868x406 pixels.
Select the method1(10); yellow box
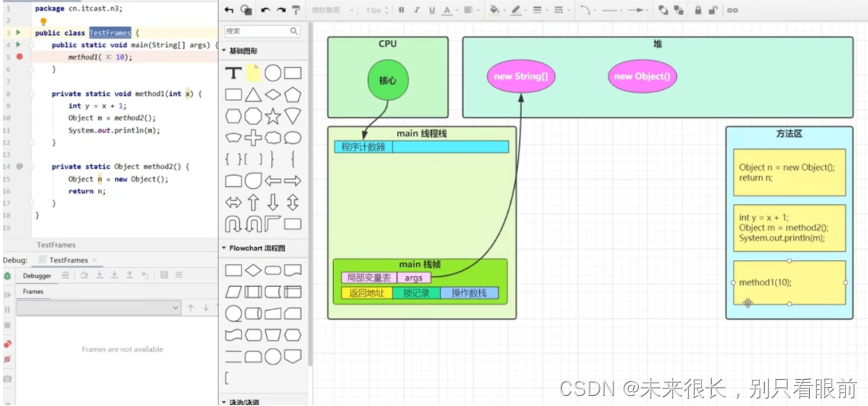coord(789,282)
